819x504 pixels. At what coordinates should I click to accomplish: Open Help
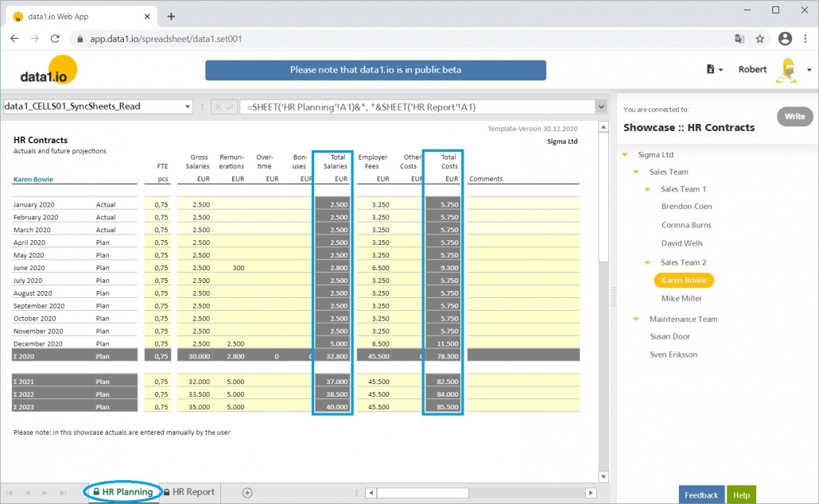pyautogui.click(x=741, y=494)
